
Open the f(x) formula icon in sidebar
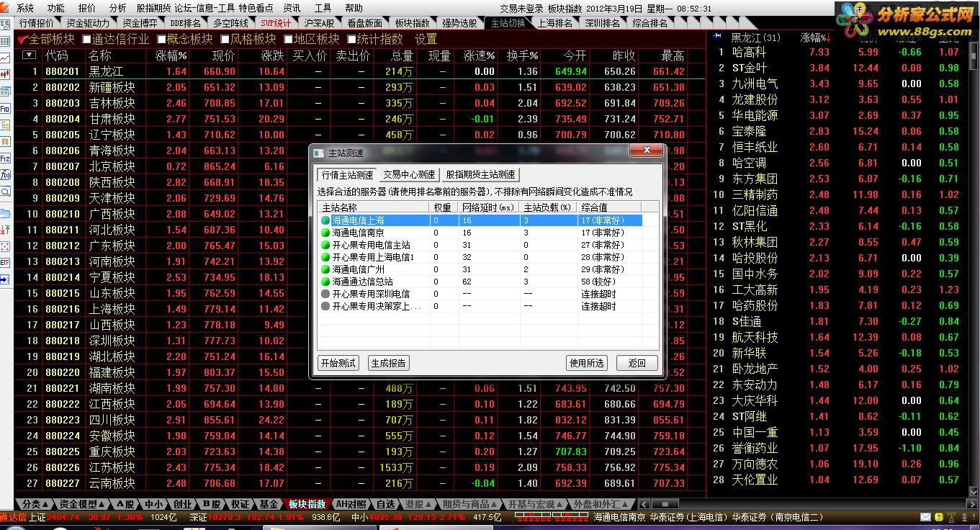click(x=5, y=175)
